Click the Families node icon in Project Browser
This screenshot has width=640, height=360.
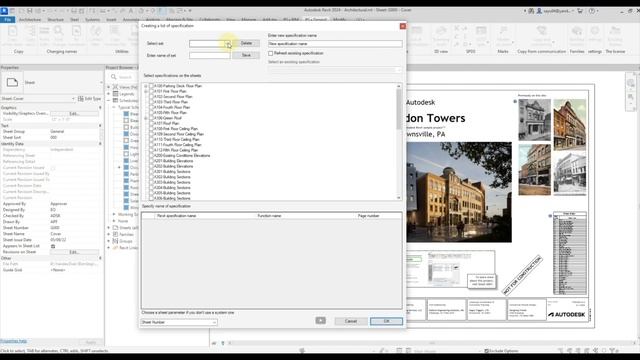coord(116,234)
